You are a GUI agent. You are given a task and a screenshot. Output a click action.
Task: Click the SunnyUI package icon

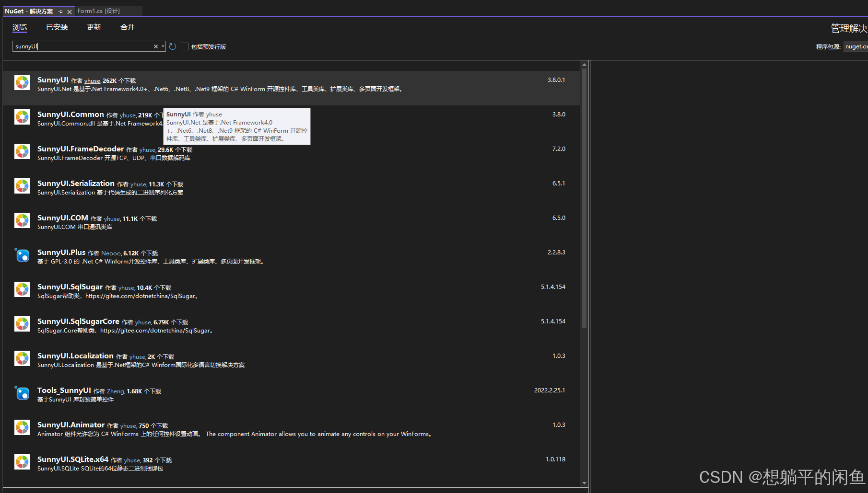coord(22,82)
